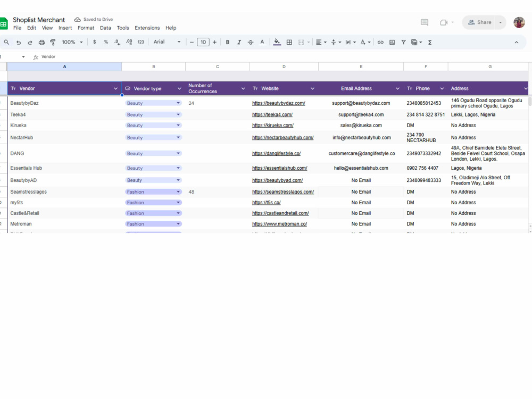532x399 pixels.
Task: Open the zoom 100% dropdown
Action: (72, 42)
